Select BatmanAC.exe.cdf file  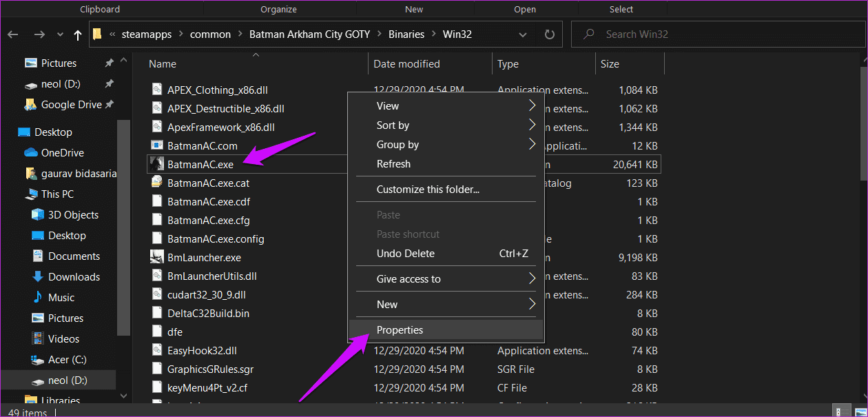pos(209,201)
